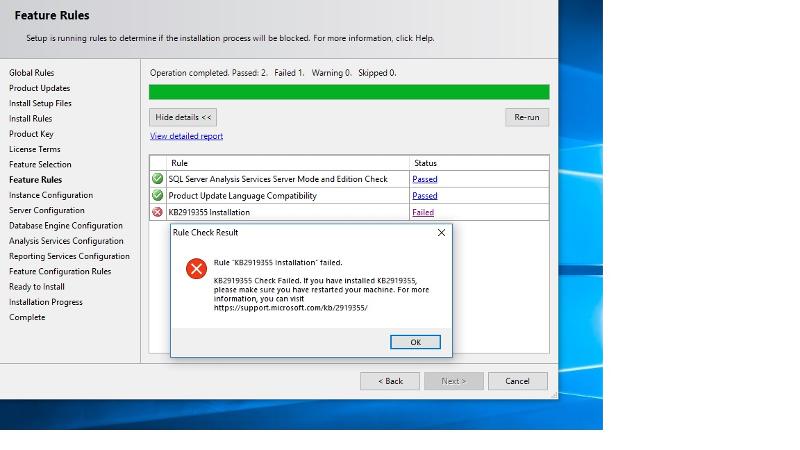Open the Failed status link for KB2919355
800x450 pixels.
click(x=423, y=212)
